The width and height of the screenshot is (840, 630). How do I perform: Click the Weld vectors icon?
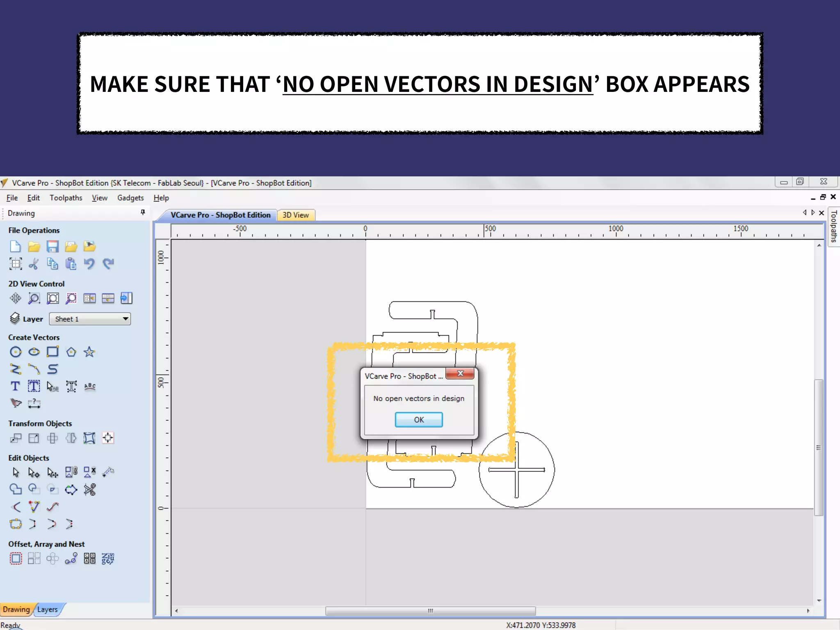pyautogui.click(x=16, y=489)
